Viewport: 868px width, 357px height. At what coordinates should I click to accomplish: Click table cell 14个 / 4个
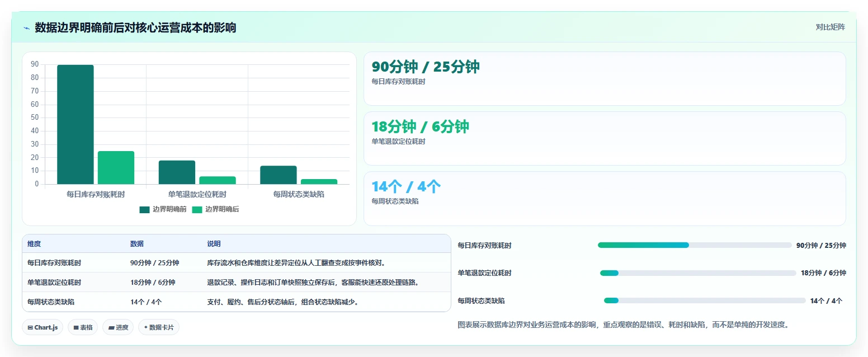coord(146,302)
